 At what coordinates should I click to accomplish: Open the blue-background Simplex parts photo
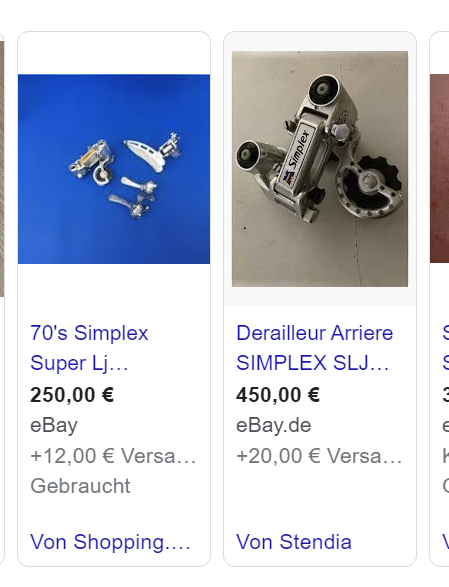(114, 169)
